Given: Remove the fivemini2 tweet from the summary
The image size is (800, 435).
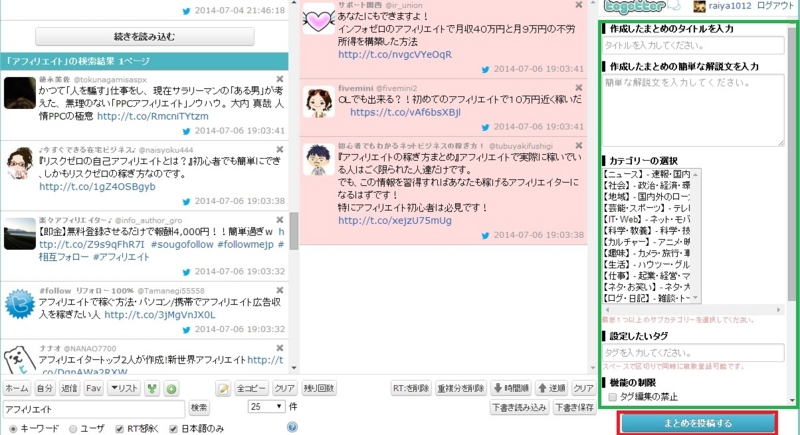Looking at the screenshot, I should (x=579, y=88).
